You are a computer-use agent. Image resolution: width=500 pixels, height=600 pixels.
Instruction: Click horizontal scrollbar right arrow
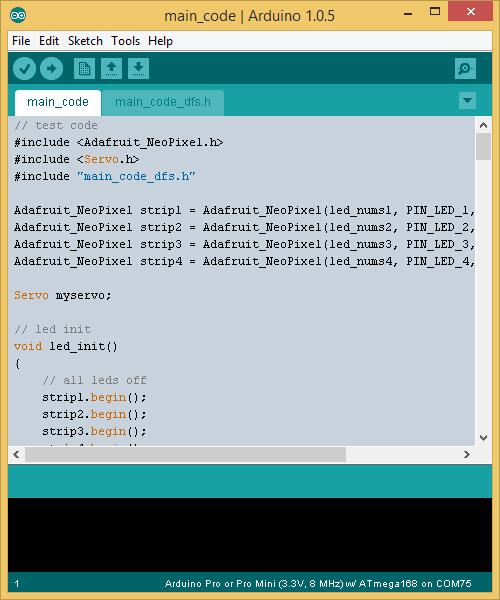pos(467,455)
